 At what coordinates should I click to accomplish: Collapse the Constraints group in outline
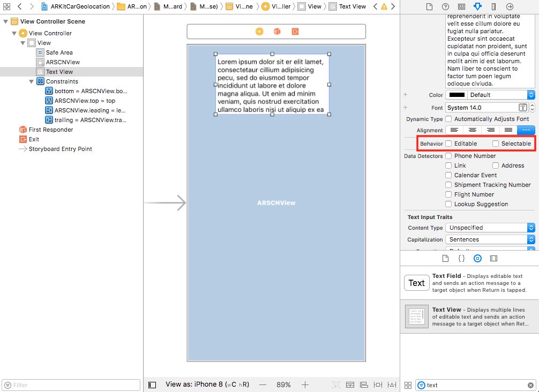[x=32, y=81]
